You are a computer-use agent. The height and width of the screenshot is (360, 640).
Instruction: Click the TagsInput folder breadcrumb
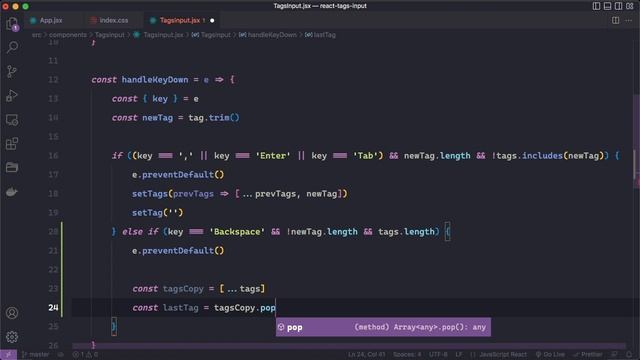pyautogui.click(x=109, y=35)
